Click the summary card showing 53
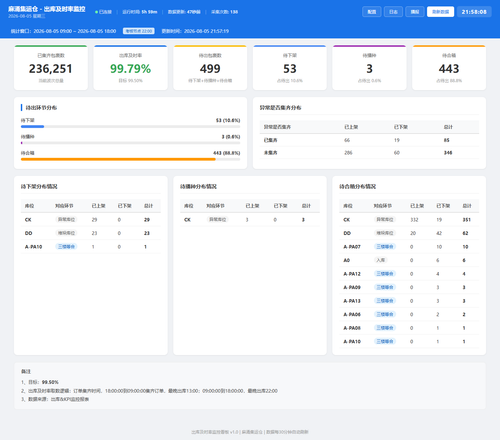The width and height of the screenshot is (500, 440). tap(290, 68)
